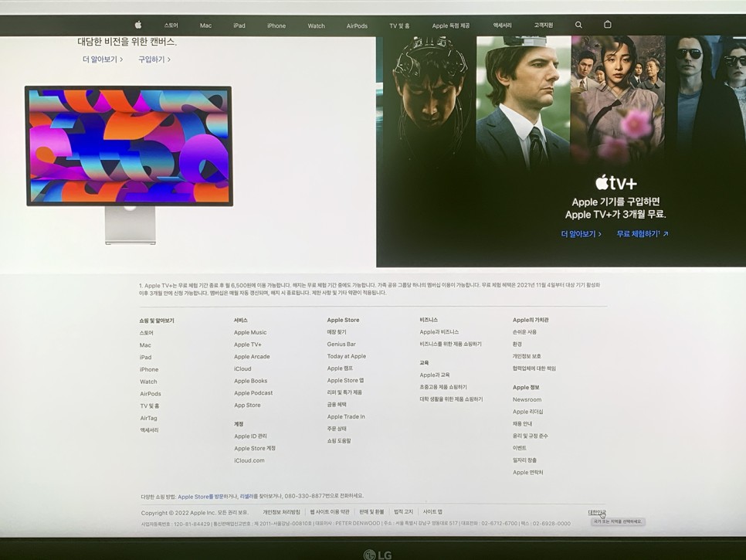The height and width of the screenshot is (560, 746).
Task: Click the 리셀러 link in the footer
Action: (246, 496)
